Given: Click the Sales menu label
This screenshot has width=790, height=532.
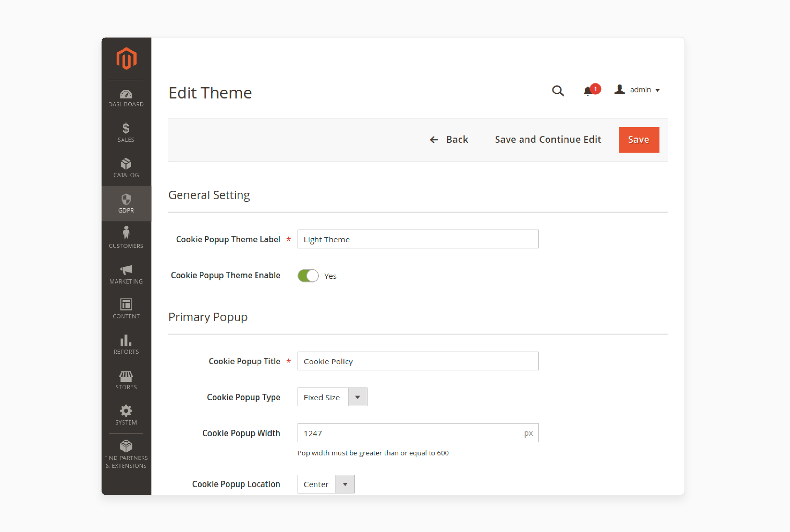Looking at the screenshot, I should click(126, 140).
